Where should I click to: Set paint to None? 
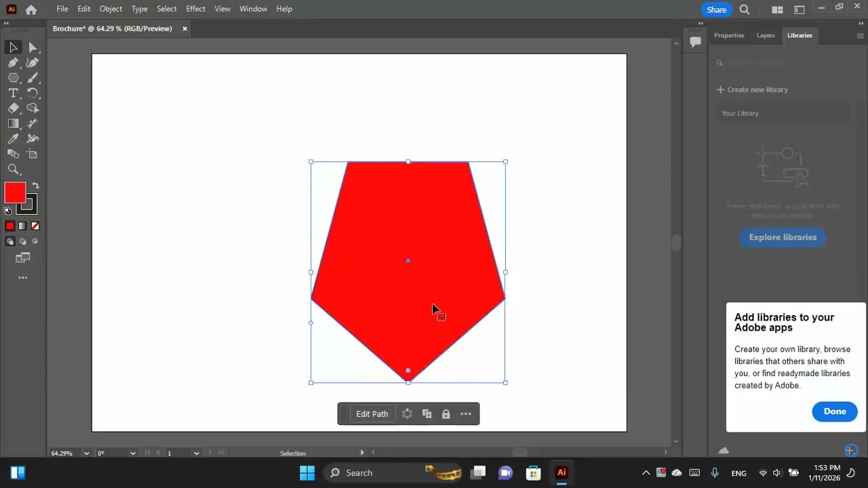(x=35, y=226)
